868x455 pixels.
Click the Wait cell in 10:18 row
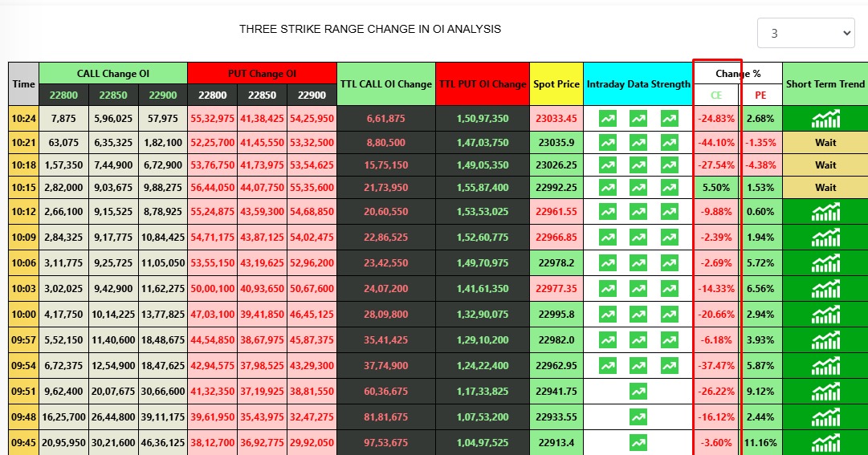pos(825,165)
